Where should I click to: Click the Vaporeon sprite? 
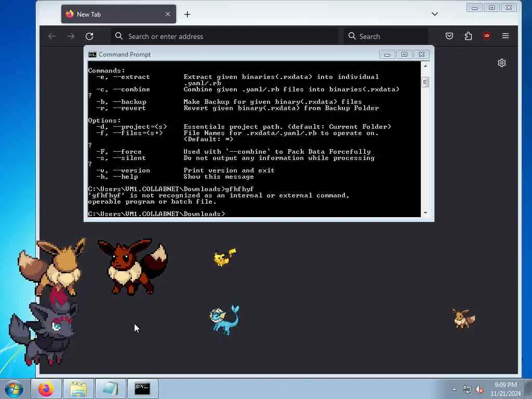[224, 320]
